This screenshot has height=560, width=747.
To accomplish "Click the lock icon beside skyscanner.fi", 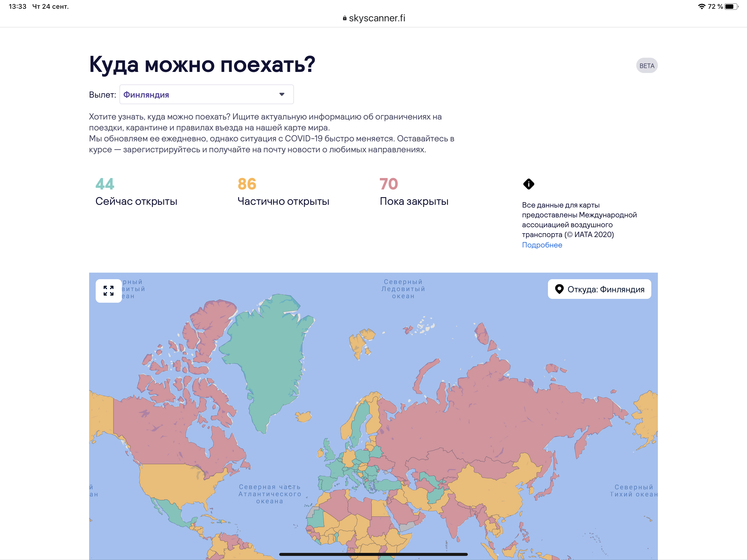I will pos(345,18).
